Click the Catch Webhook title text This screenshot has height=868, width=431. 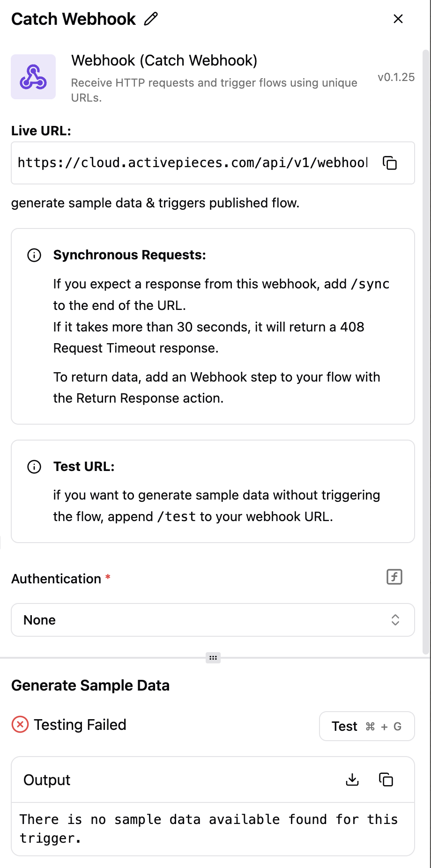[x=74, y=19]
